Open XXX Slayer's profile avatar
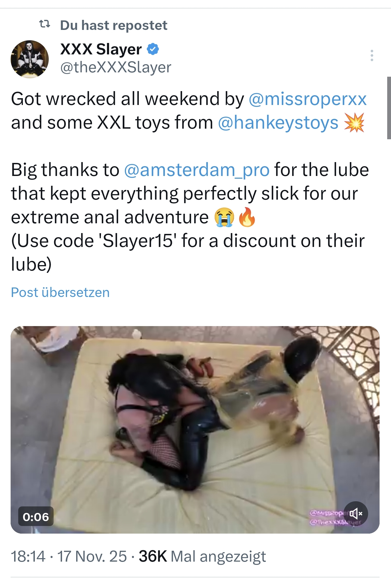 [30, 59]
